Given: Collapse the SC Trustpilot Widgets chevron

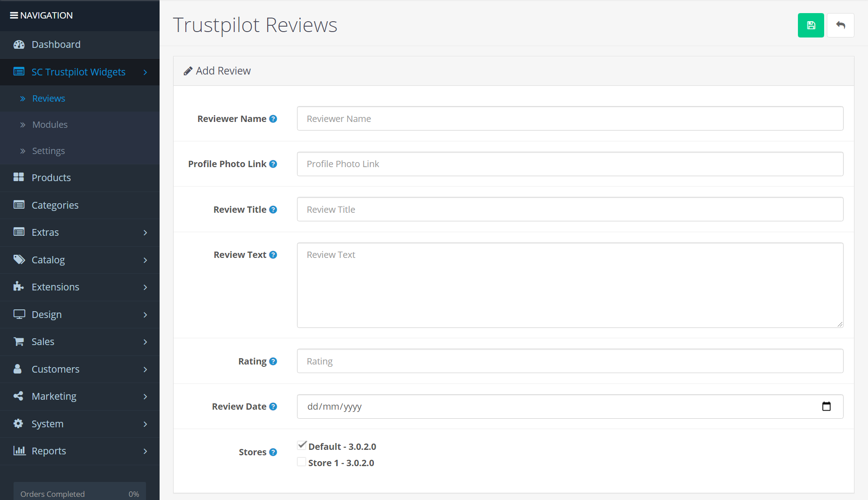Looking at the screenshot, I should click(x=145, y=72).
